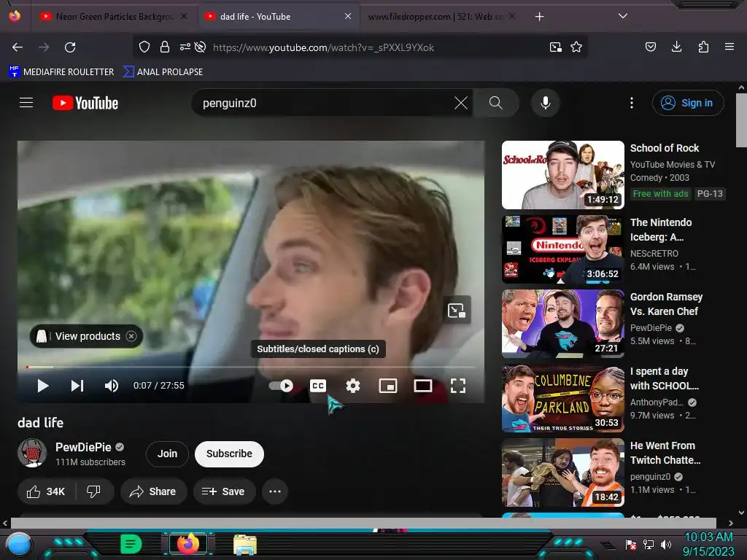This screenshot has width=747, height=560.
Task: Click the taskbar clock 10:03 AM
Action: (x=708, y=544)
